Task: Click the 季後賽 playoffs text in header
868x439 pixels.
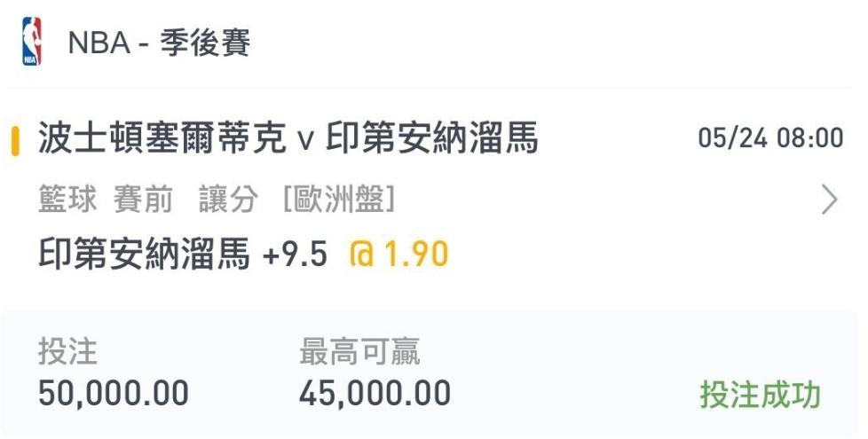Action: click(205, 43)
